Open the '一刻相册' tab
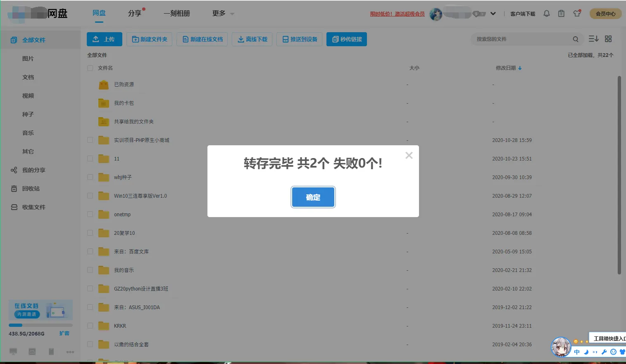Viewport: 626px width, 364px height. click(177, 13)
